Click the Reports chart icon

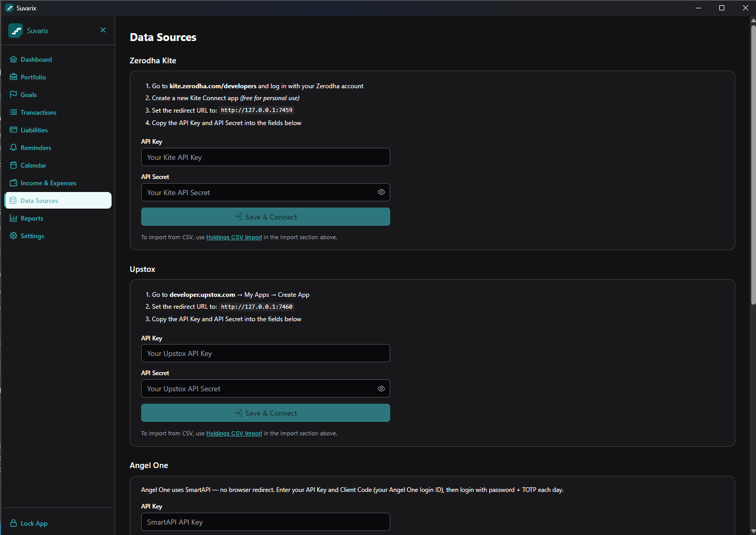[x=13, y=218]
